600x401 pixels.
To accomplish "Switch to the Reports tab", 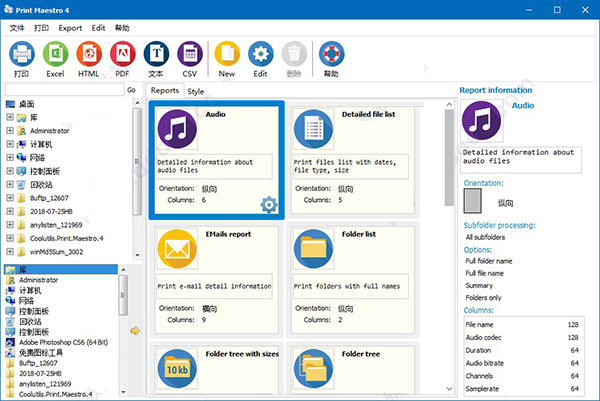I will click(165, 90).
